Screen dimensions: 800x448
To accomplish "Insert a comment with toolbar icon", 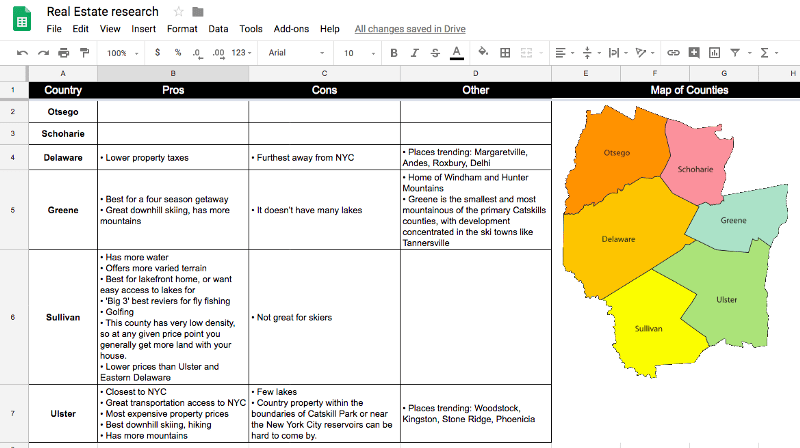I will 694,53.
